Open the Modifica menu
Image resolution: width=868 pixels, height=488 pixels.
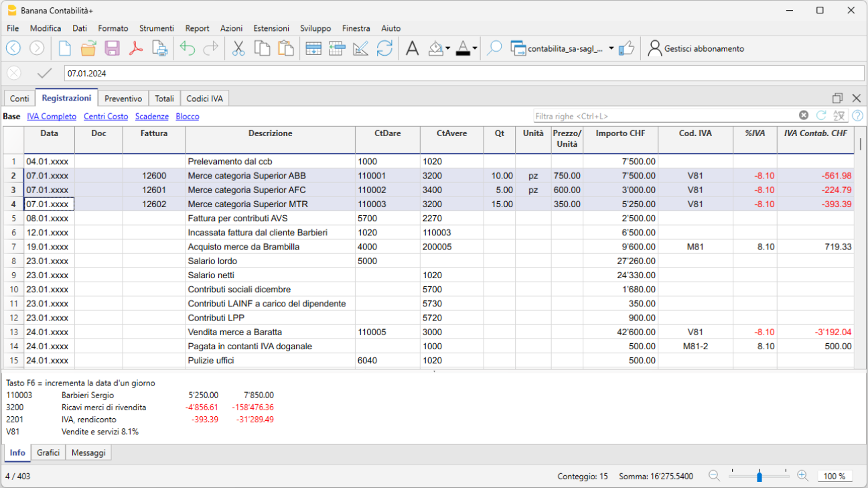tap(46, 28)
